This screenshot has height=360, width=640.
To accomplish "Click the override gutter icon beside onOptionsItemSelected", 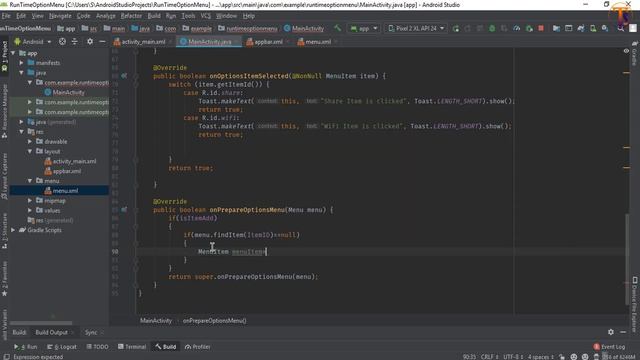I will click(124, 76).
